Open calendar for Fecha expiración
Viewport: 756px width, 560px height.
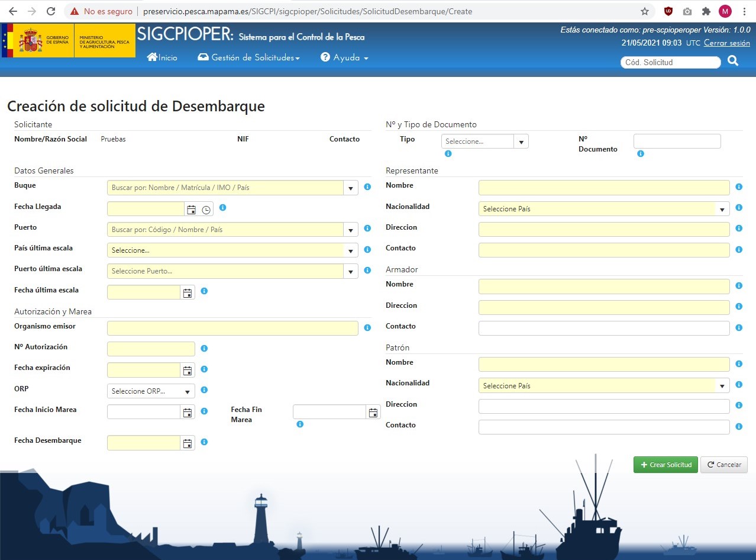click(188, 371)
